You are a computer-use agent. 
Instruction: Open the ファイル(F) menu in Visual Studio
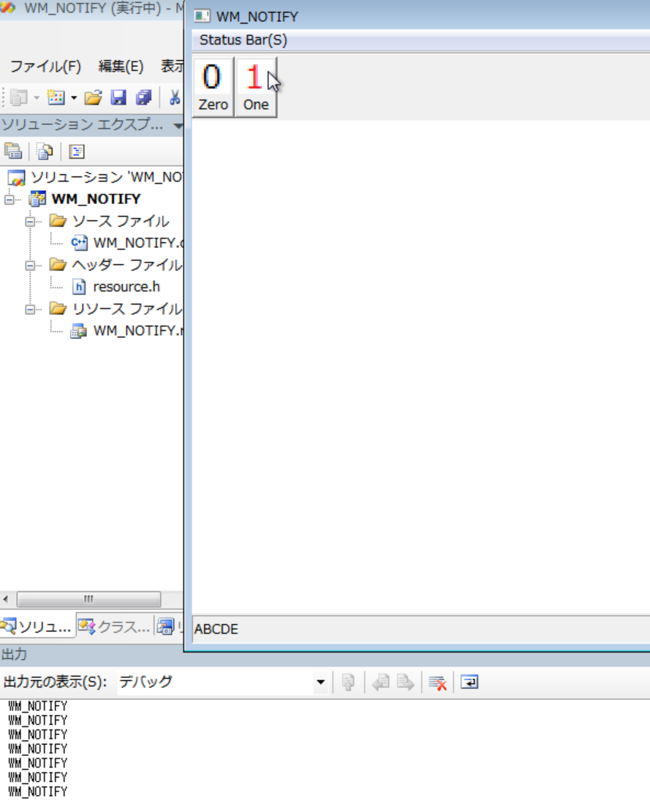tap(45, 67)
